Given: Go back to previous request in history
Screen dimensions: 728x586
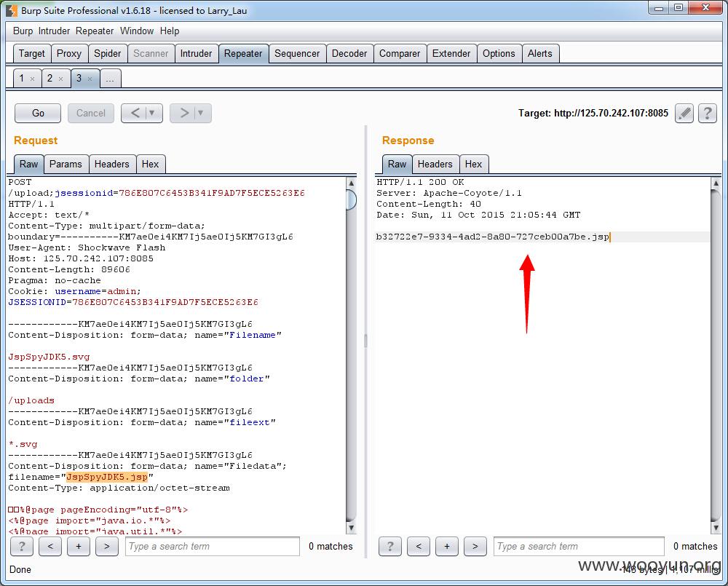Looking at the screenshot, I should point(135,113).
